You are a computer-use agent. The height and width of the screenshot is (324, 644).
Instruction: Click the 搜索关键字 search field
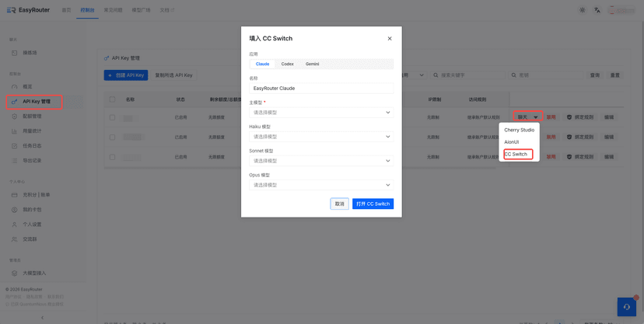coord(467,75)
